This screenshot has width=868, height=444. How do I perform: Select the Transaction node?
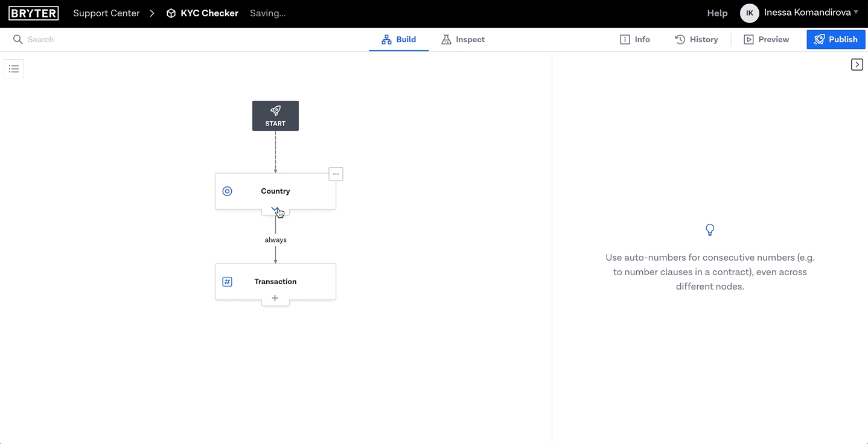coord(275,282)
